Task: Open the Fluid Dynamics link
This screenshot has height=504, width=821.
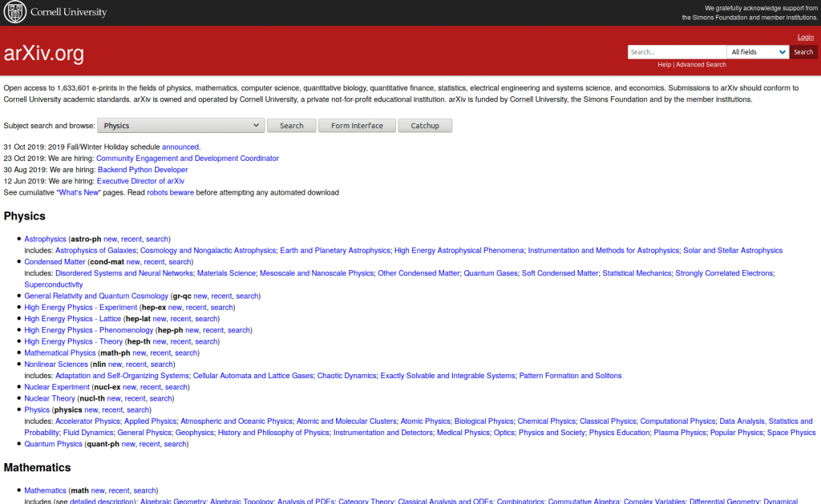Action: 88,433
